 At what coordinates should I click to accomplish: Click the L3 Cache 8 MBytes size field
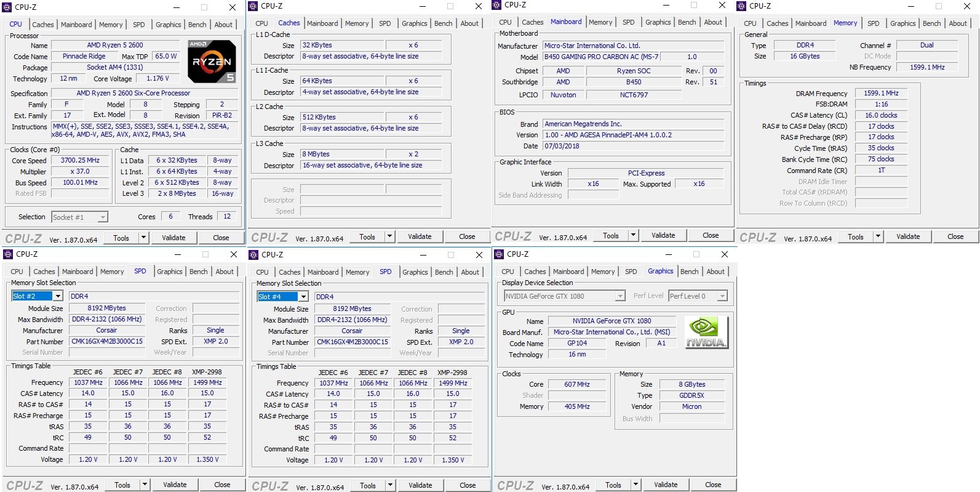click(343, 154)
